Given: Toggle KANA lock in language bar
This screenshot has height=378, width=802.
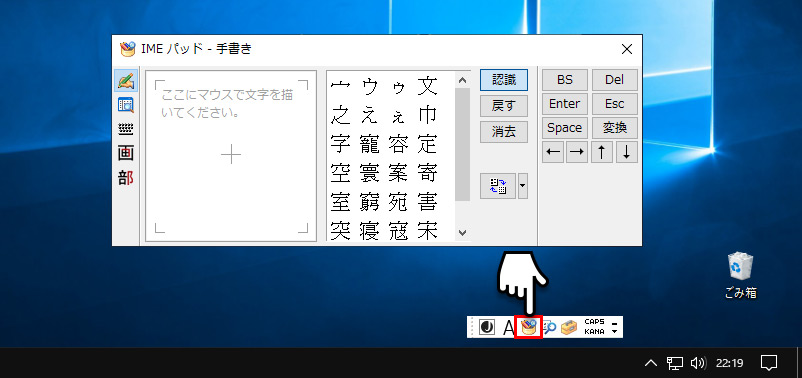Looking at the screenshot, I should point(594,331).
